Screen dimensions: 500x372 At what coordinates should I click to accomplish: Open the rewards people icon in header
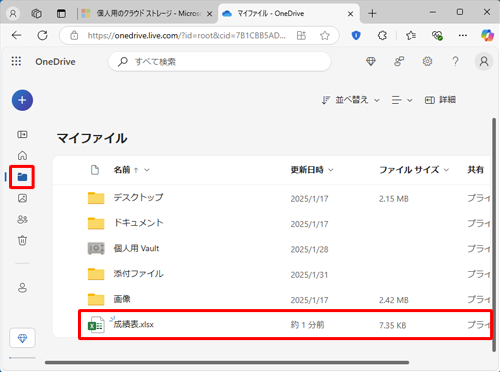click(x=399, y=61)
